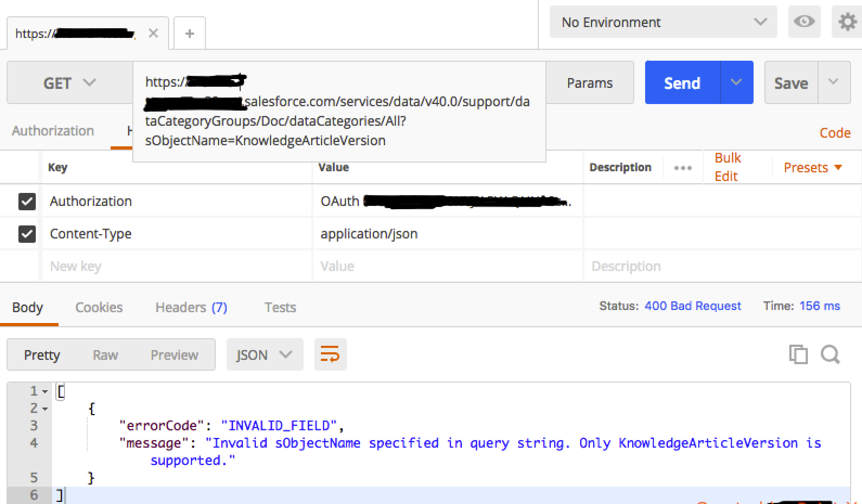Screen dimensions: 862x504
Task: Open the Presets dropdown menu
Action: point(813,167)
